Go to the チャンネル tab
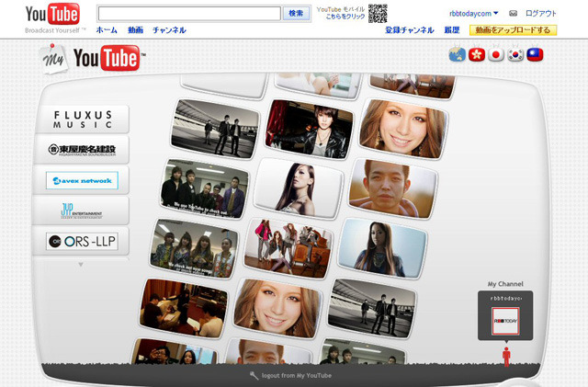588x387 pixels. tap(169, 30)
